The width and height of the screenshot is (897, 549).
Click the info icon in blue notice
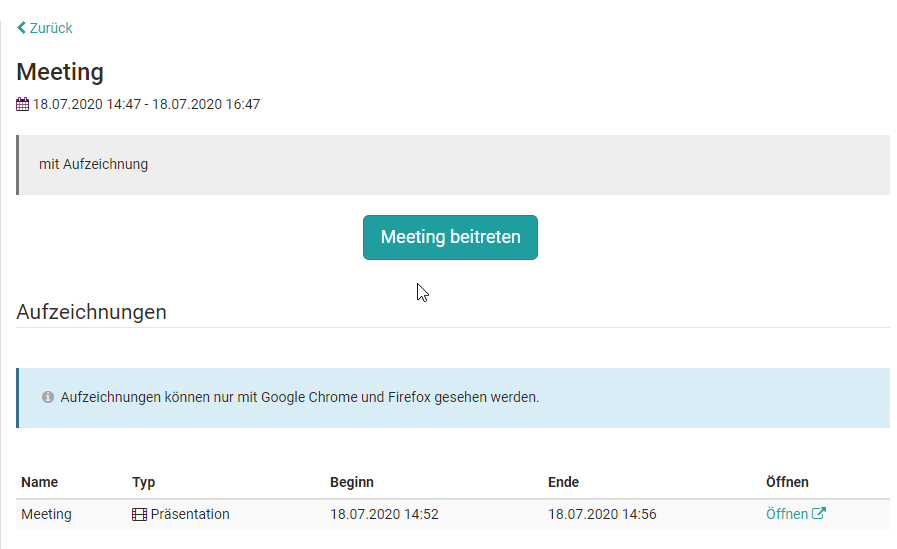coord(48,397)
